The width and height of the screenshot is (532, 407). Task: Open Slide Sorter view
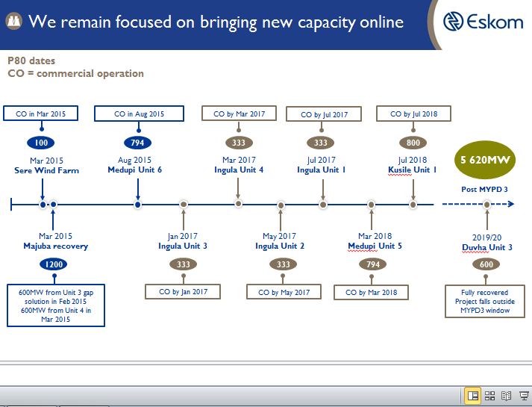point(489,396)
